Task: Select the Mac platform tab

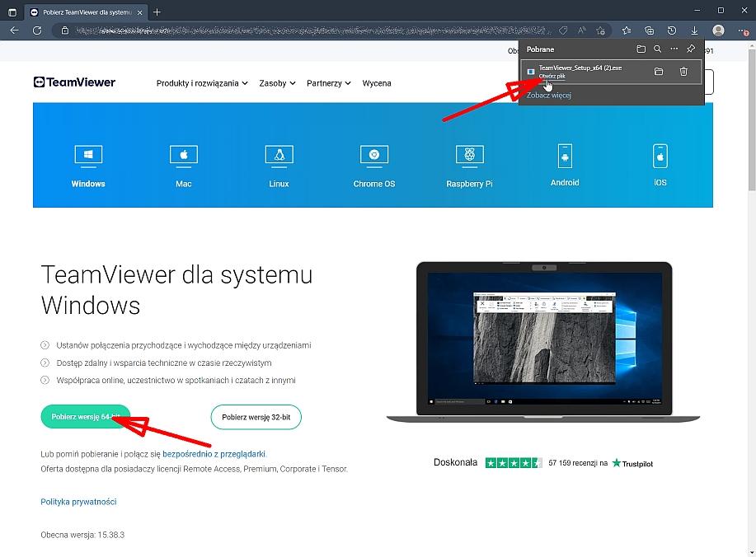Action: point(184,166)
